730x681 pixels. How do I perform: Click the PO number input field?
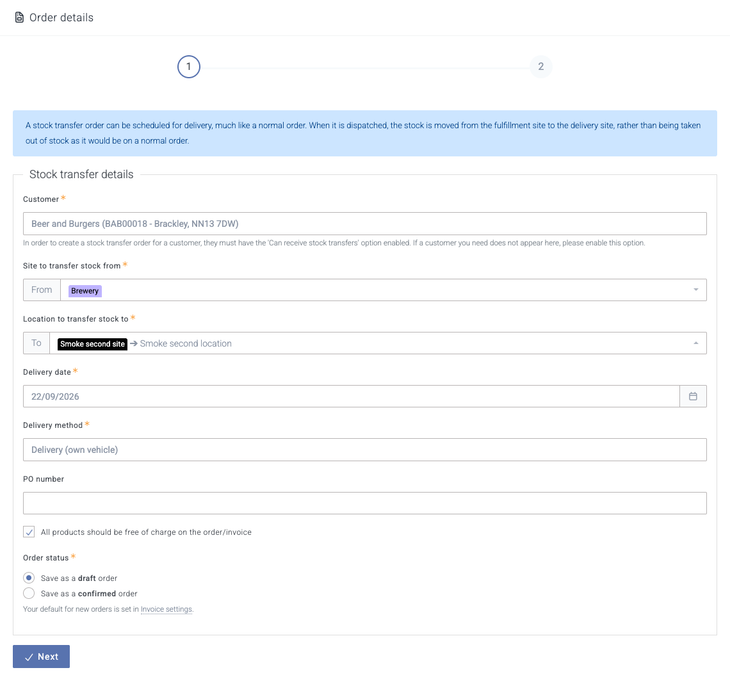(x=365, y=503)
